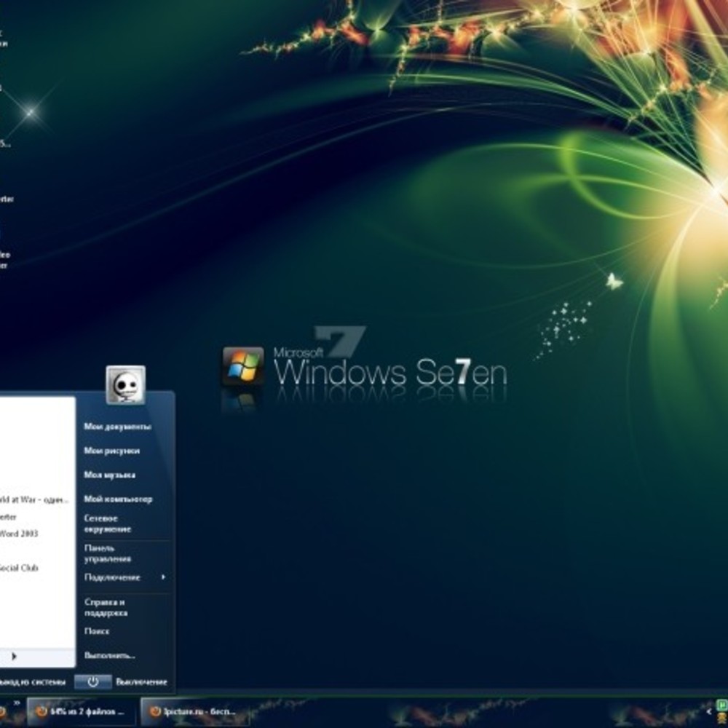
Task: Launch Social Club from the Start menu list
Action: point(19,567)
